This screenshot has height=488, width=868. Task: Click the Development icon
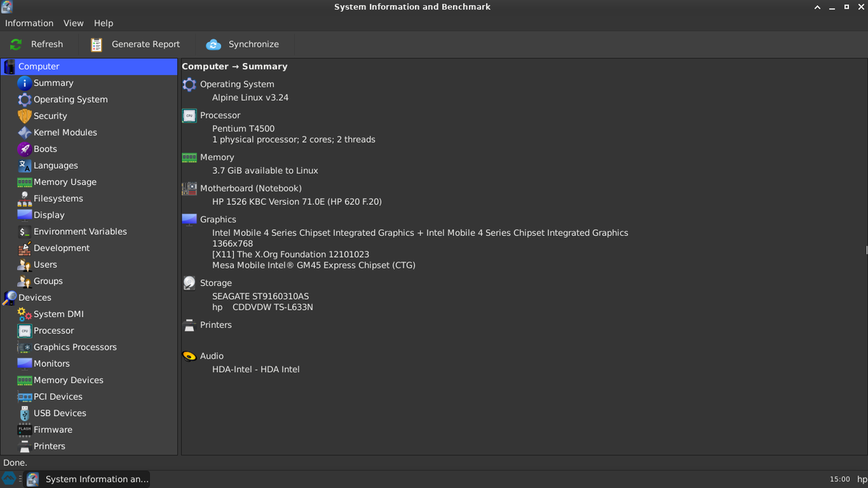point(24,248)
